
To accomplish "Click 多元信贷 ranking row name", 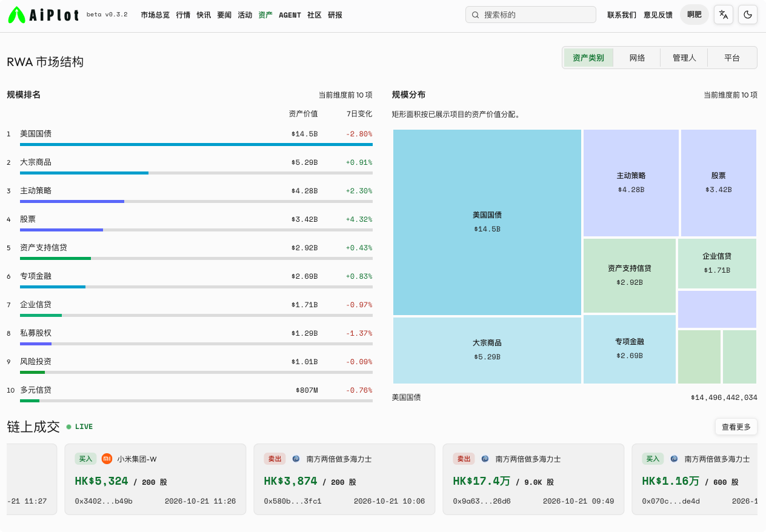I will [36, 390].
